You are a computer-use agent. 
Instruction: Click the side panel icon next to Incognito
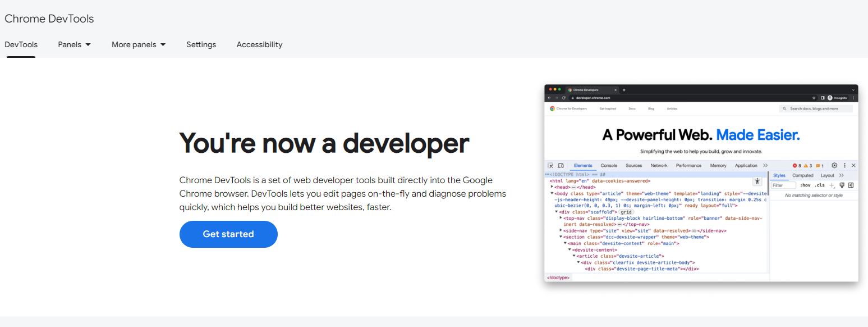coord(823,98)
